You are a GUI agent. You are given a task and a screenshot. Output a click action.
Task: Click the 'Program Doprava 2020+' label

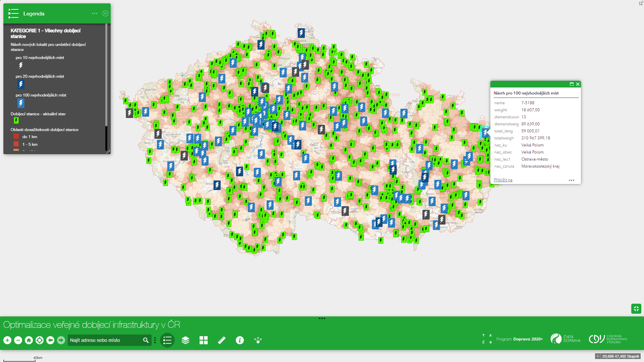[x=519, y=339]
